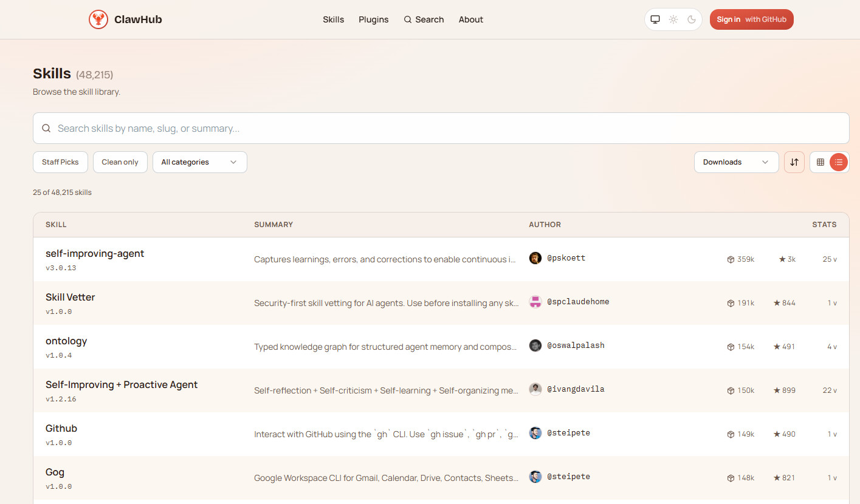Viewport: 860px width, 504px height.
Task: Switch to light theme sun icon
Action: [x=673, y=19]
